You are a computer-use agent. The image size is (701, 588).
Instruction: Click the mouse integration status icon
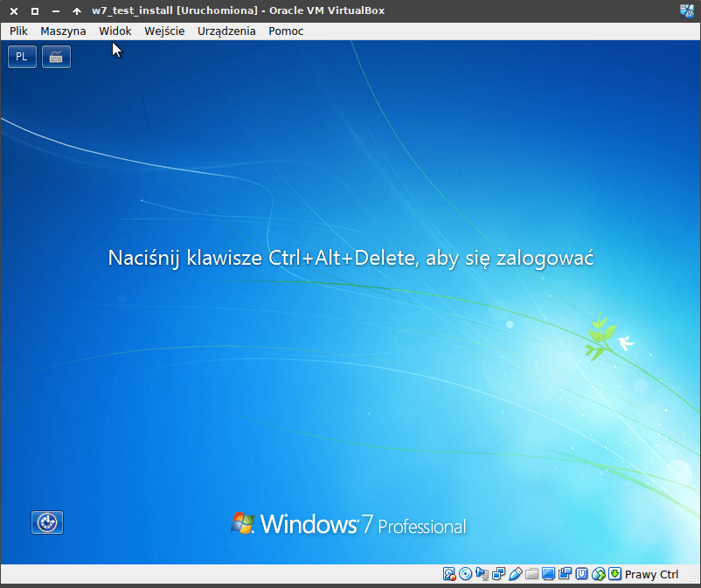click(x=598, y=574)
